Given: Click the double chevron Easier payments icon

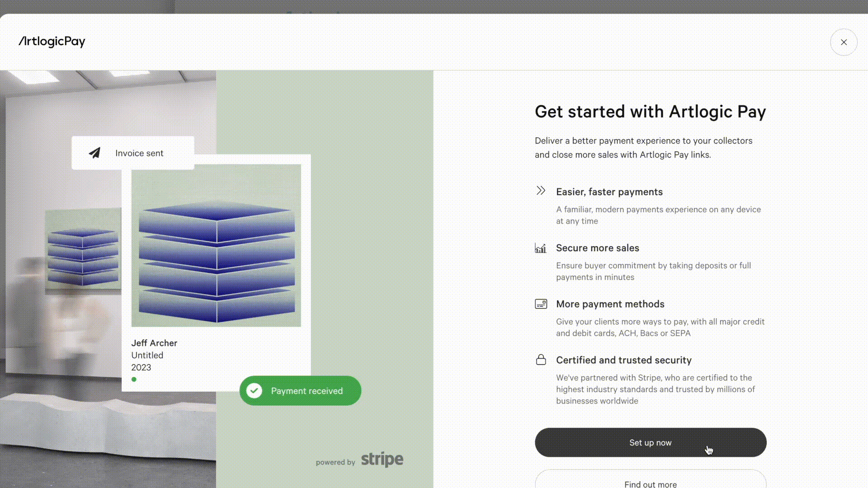Looking at the screenshot, I should (x=541, y=191).
